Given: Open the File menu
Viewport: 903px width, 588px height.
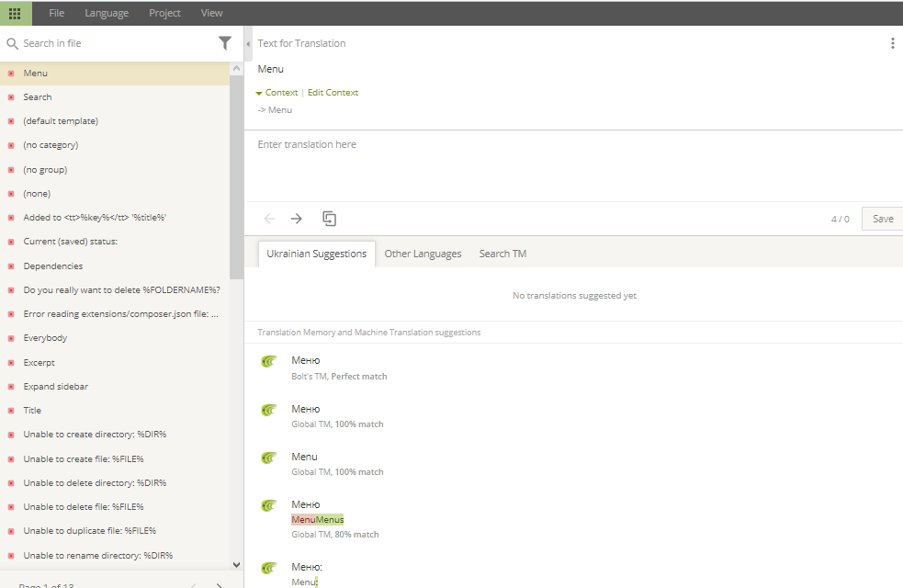Looking at the screenshot, I should [x=57, y=13].
